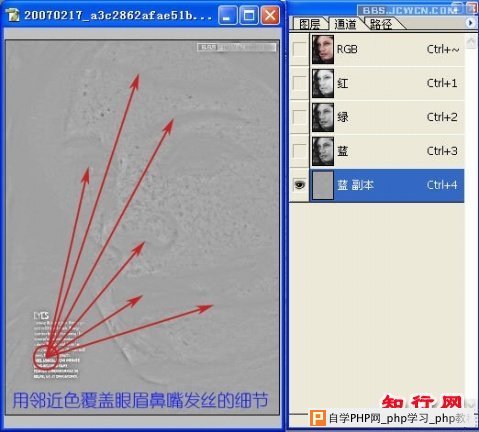Click the RGB channel thumbnail
The image size is (479, 432).
[323, 49]
